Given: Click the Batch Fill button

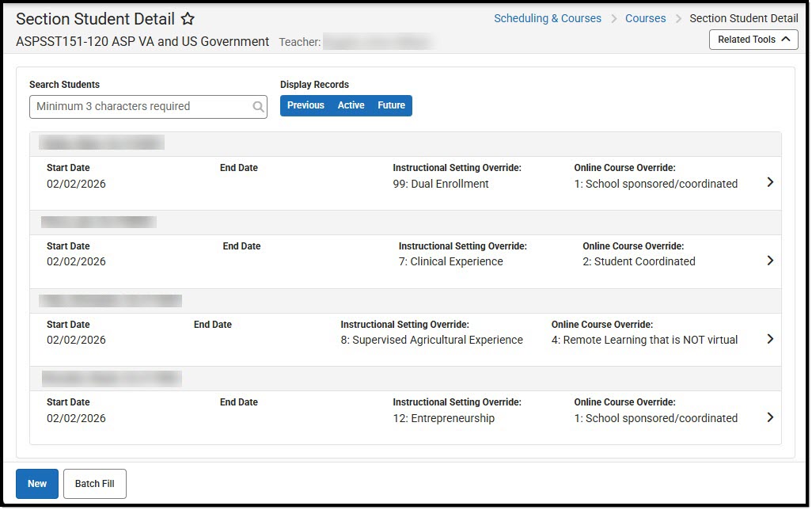Looking at the screenshot, I should click(x=94, y=483).
